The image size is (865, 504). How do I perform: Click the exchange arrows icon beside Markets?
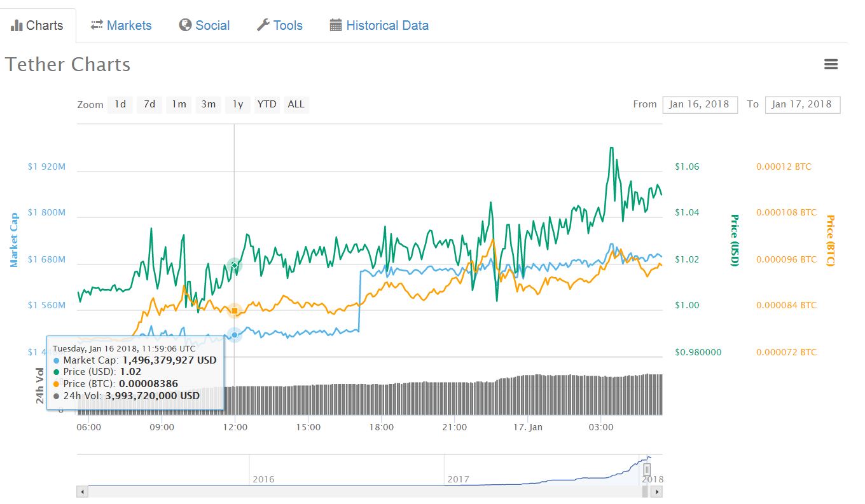click(x=97, y=25)
